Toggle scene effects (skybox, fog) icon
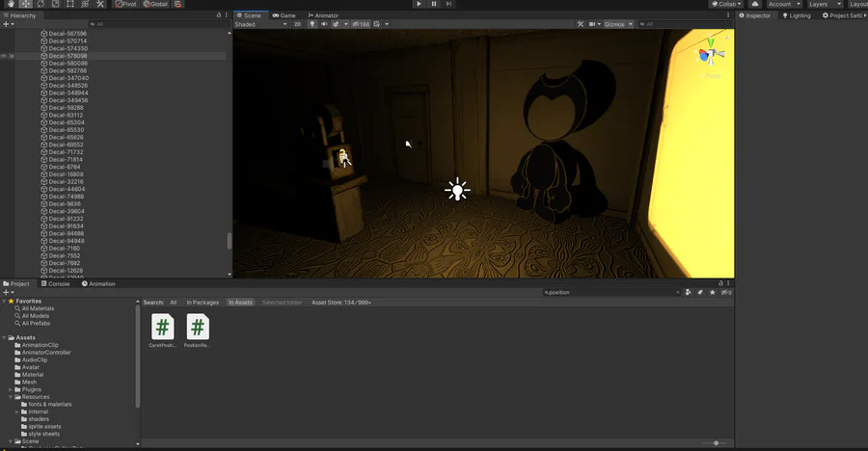 tap(336, 24)
